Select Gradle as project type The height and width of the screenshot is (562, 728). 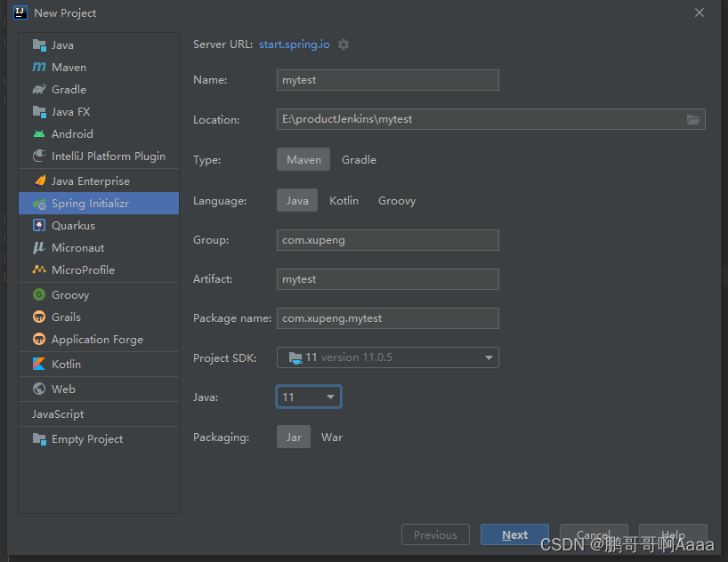[359, 160]
